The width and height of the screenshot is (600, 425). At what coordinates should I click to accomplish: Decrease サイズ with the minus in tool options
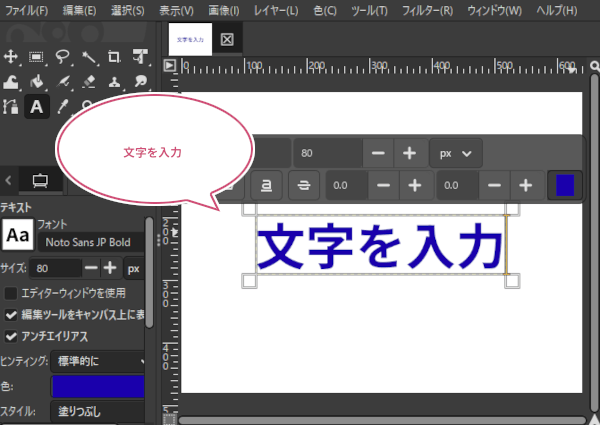point(91,269)
